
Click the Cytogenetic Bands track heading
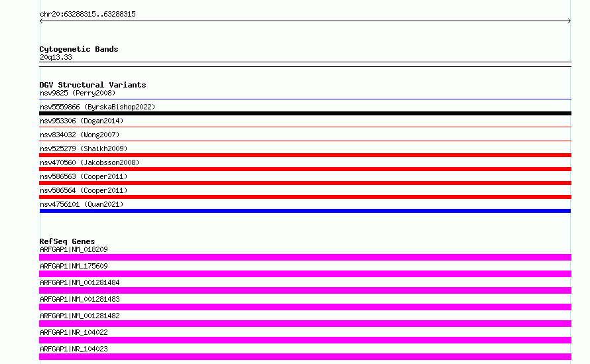[x=79, y=49]
